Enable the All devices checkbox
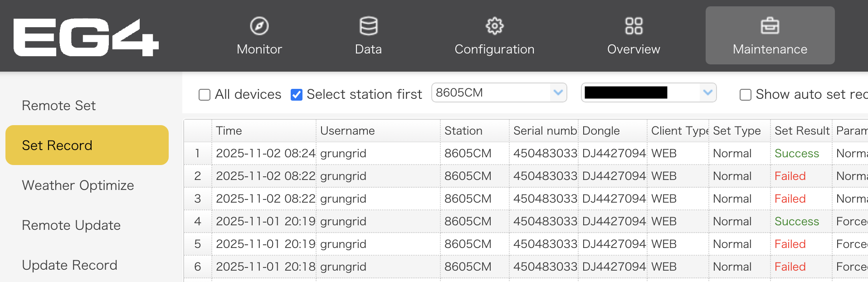 click(x=205, y=95)
